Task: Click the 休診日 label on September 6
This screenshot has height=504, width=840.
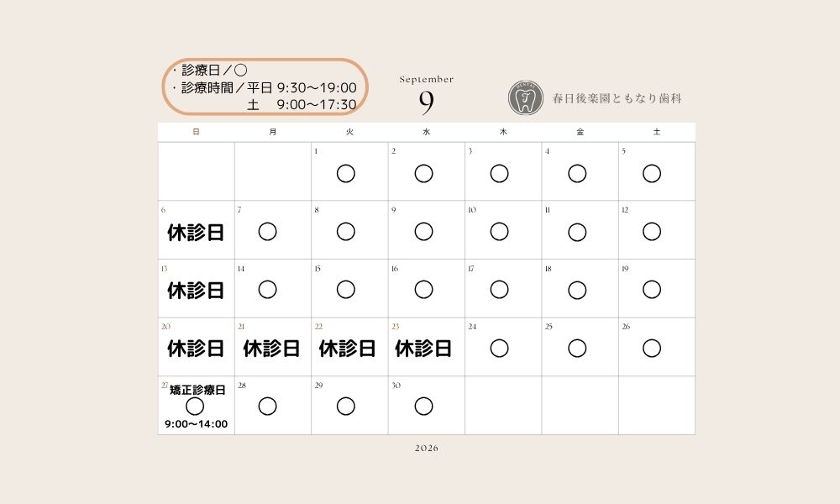Action: (196, 233)
